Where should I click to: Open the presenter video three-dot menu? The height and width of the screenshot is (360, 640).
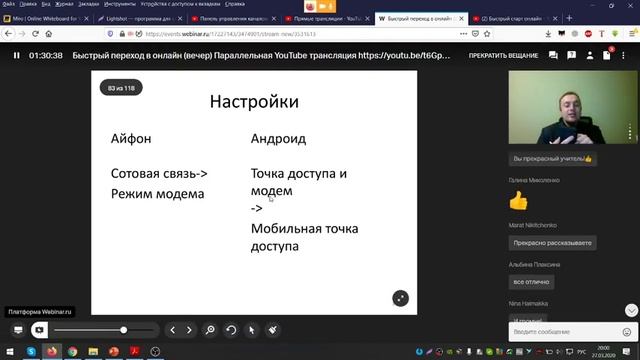630,132
